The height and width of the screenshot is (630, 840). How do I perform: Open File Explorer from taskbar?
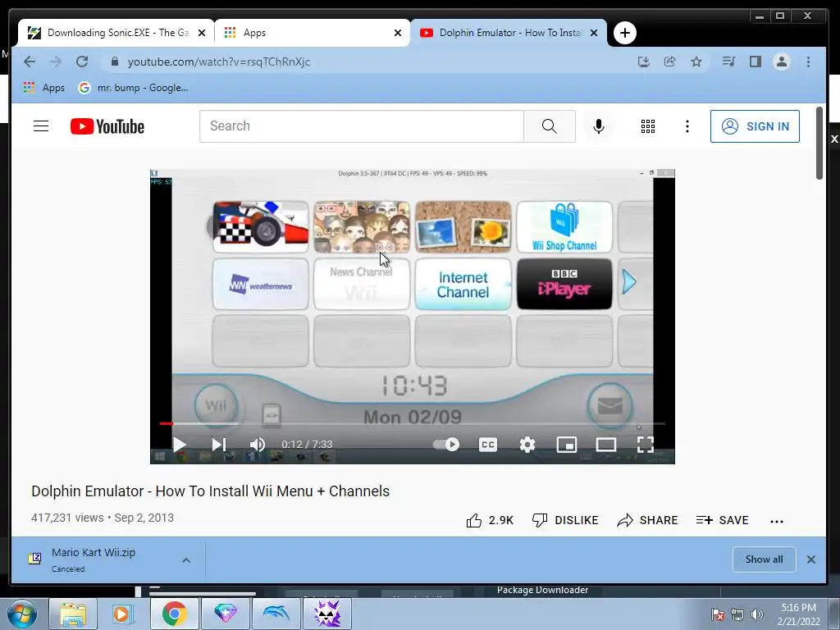point(73,614)
